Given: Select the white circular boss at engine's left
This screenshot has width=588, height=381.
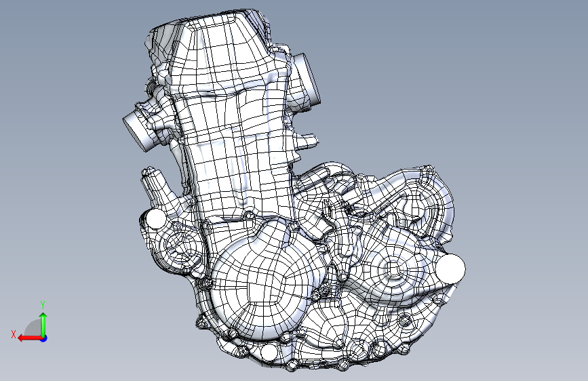Looking at the screenshot, I should [x=155, y=219].
